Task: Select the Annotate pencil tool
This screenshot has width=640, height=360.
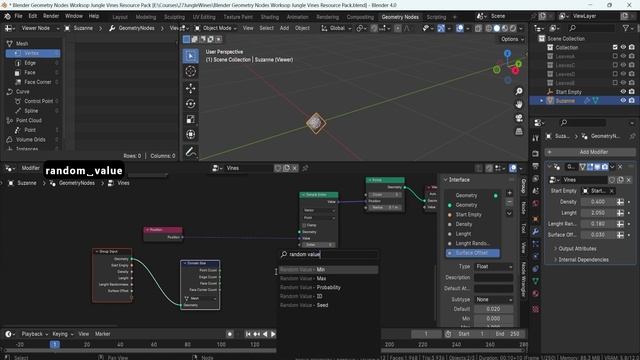Action: coord(190,152)
